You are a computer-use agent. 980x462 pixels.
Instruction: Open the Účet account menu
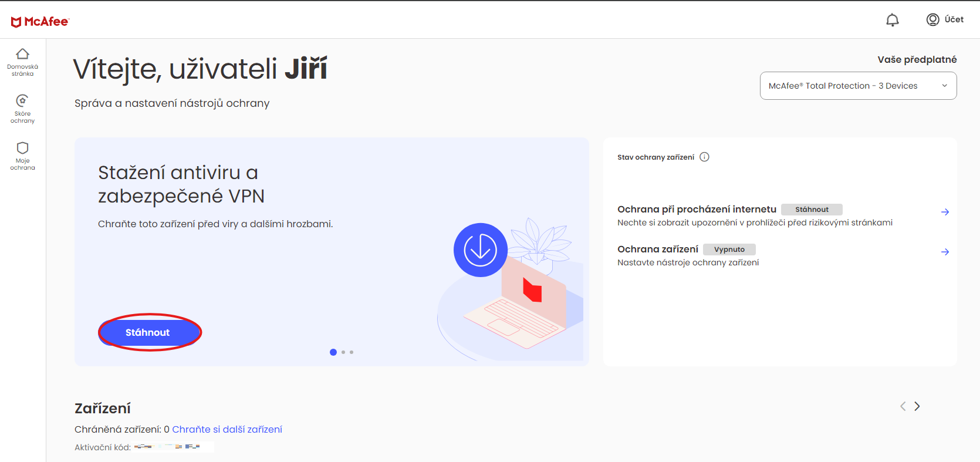[x=945, y=19]
